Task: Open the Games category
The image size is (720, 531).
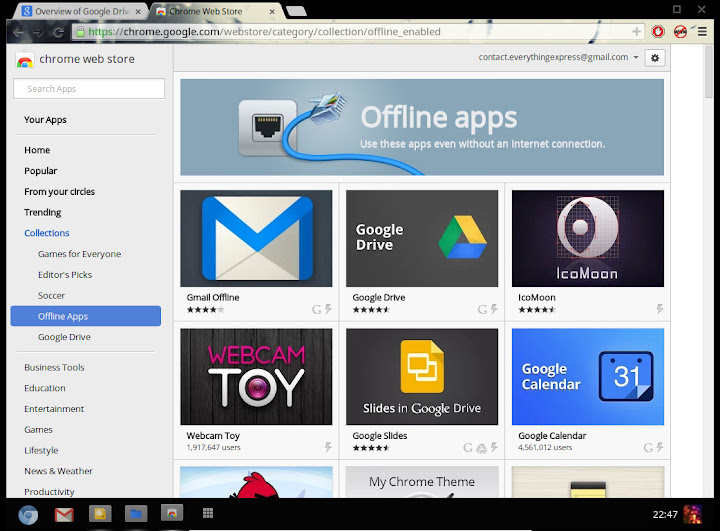Action: (39, 429)
